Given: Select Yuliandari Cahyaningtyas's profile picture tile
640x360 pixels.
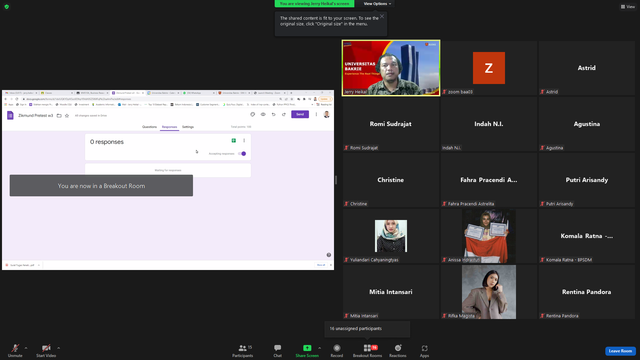Looking at the screenshot, I should click(391, 236).
